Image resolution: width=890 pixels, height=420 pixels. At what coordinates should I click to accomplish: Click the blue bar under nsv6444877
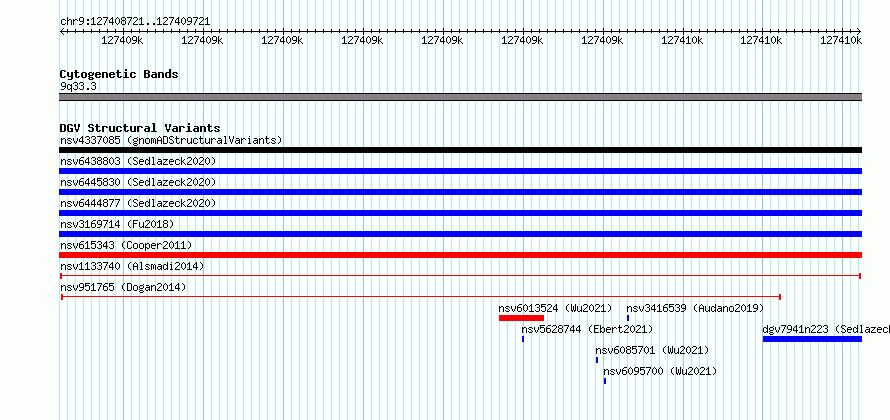[460, 213]
